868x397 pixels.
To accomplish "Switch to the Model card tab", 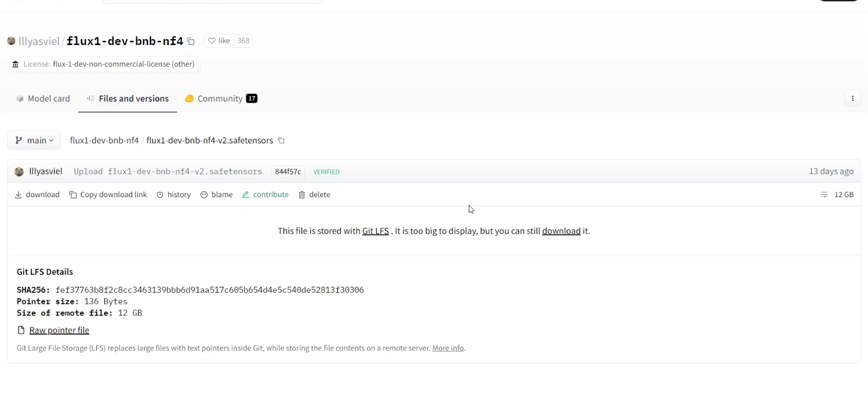I will 43,98.
